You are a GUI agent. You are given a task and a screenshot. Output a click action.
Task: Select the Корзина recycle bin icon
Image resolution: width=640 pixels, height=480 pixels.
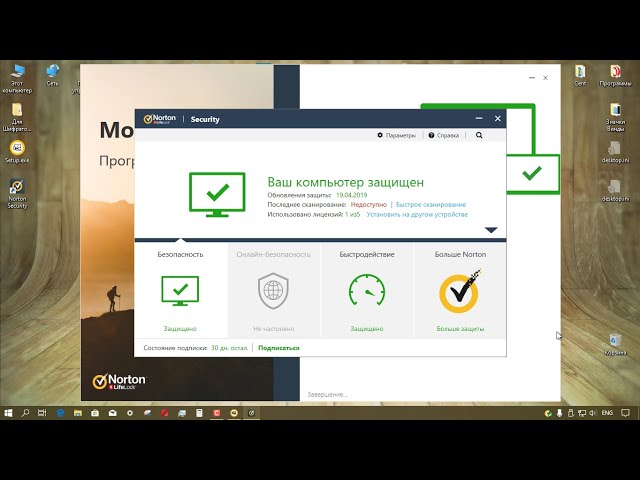click(615, 344)
